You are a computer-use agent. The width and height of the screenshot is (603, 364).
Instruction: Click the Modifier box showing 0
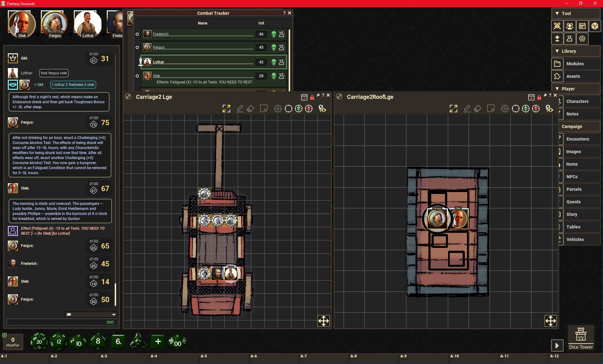tap(13, 341)
